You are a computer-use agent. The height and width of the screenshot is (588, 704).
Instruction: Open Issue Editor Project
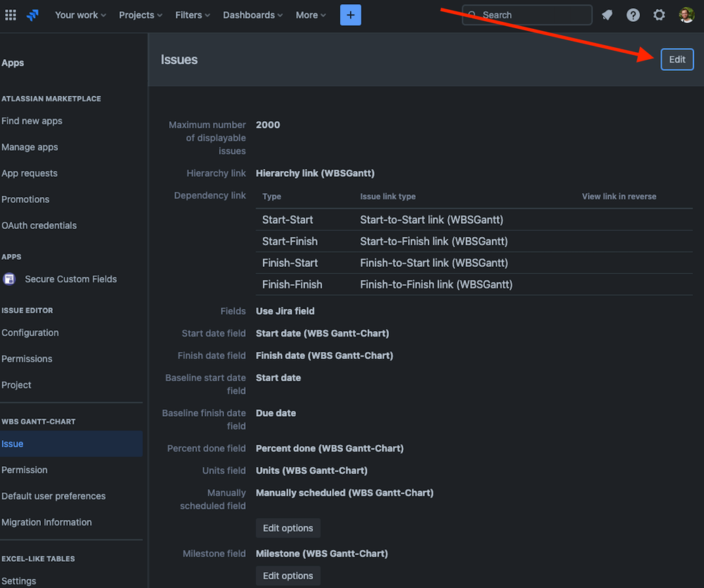16,384
